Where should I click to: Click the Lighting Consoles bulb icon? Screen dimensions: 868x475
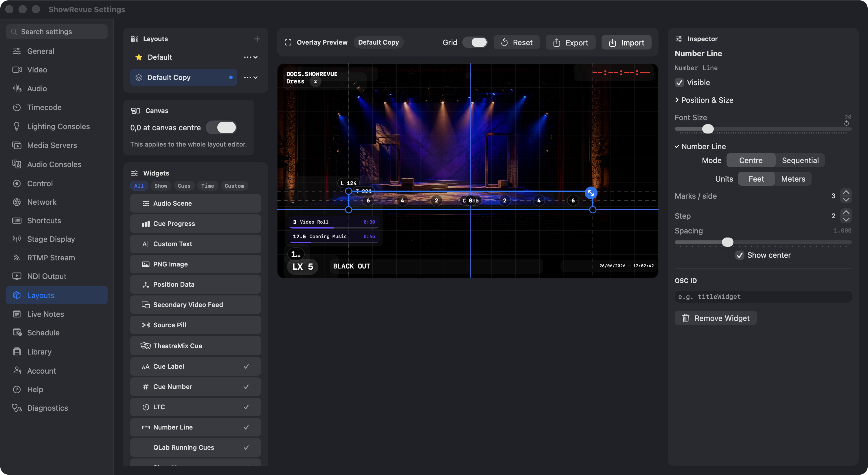[16, 127]
